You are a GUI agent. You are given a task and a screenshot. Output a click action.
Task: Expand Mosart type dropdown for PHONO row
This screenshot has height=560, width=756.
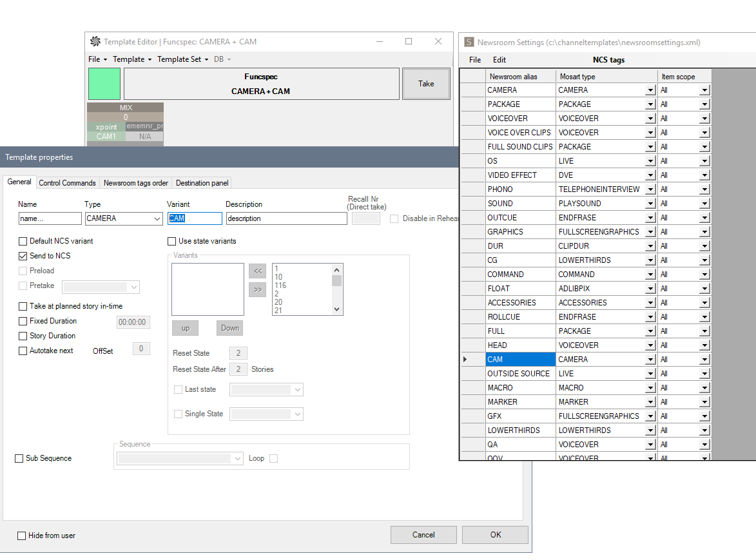click(650, 189)
